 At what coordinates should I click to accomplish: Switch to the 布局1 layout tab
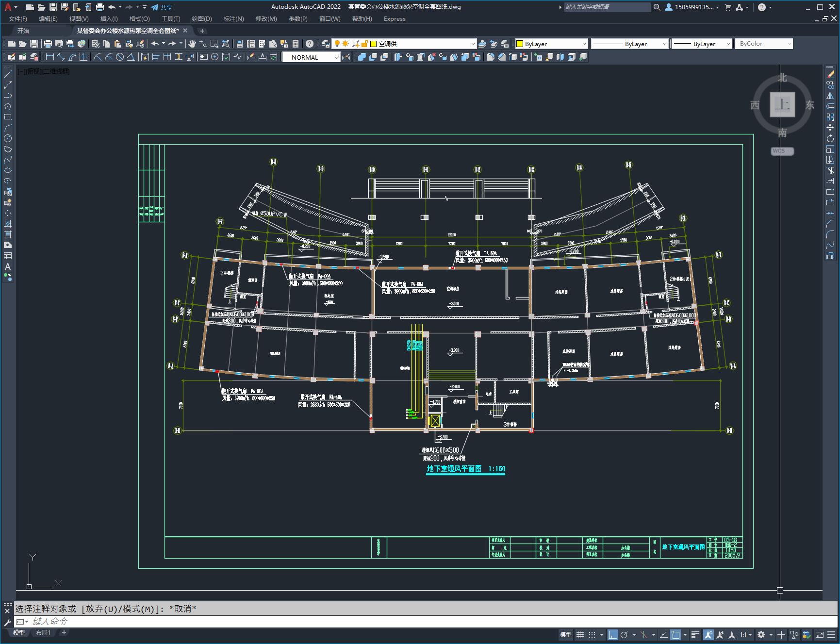click(43, 632)
